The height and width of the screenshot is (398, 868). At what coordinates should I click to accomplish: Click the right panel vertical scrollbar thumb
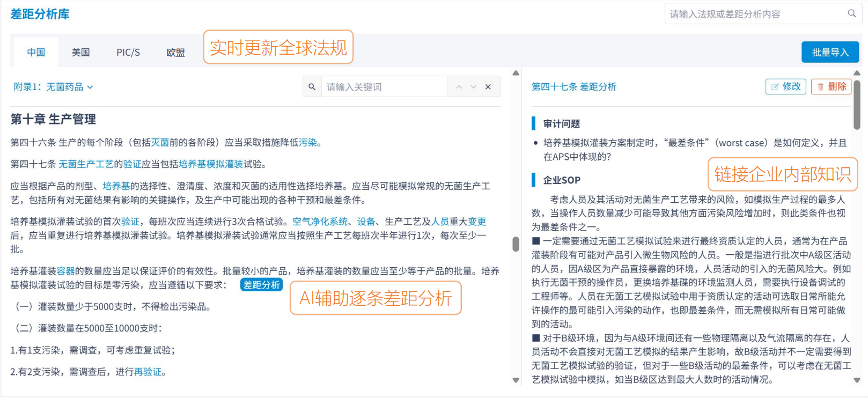coord(857,105)
